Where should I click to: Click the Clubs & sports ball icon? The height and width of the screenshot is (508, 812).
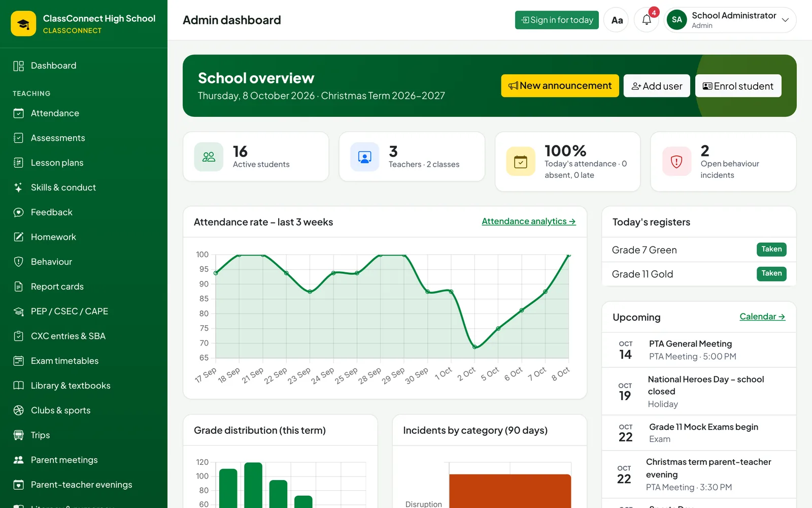pos(19,410)
